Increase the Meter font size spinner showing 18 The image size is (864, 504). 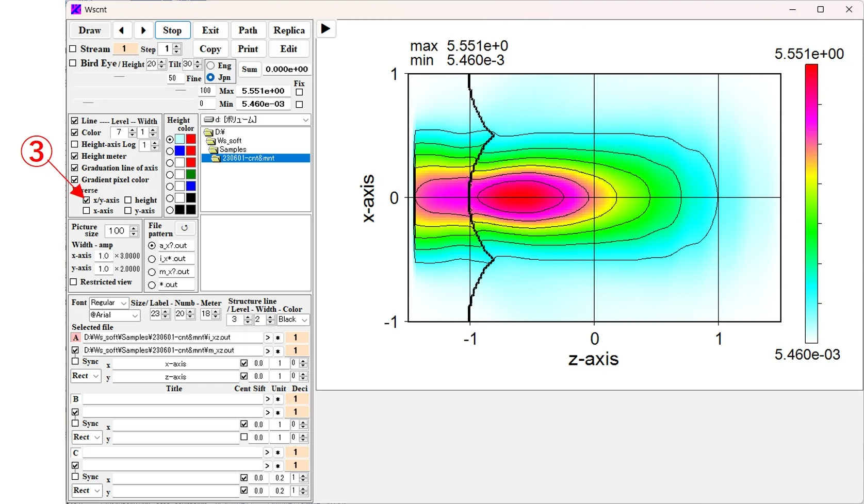point(216,311)
